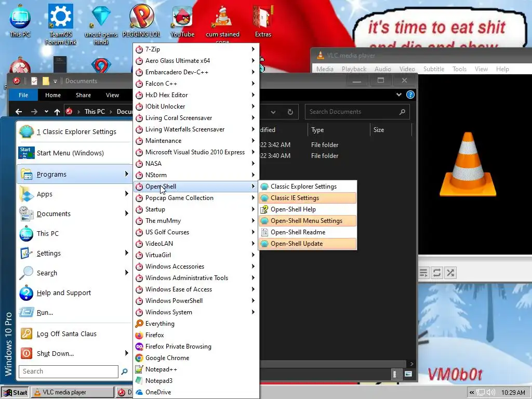532x399 pixels.
Task: Open the PEGGING LOL desktop icon
Action: pyautogui.click(x=141, y=20)
